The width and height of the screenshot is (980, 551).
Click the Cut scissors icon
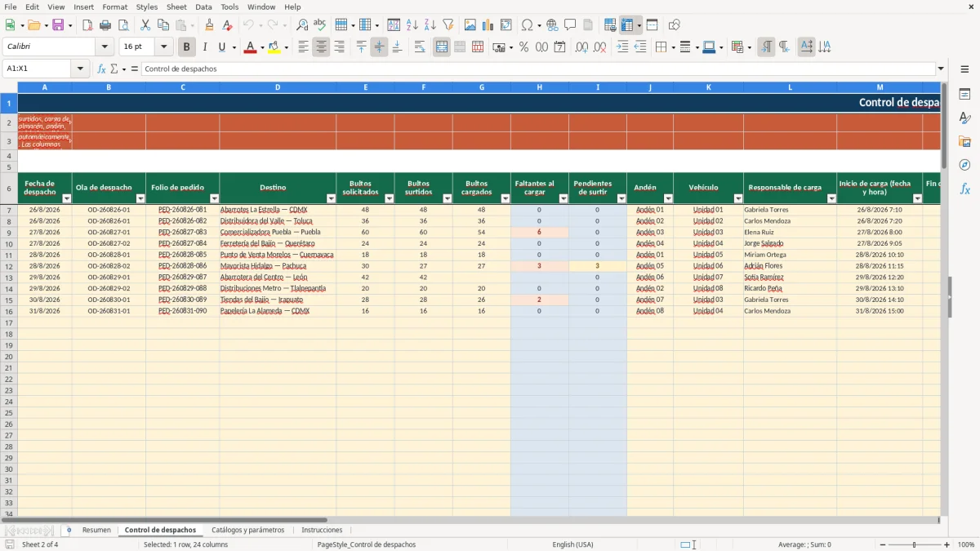click(145, 25)
